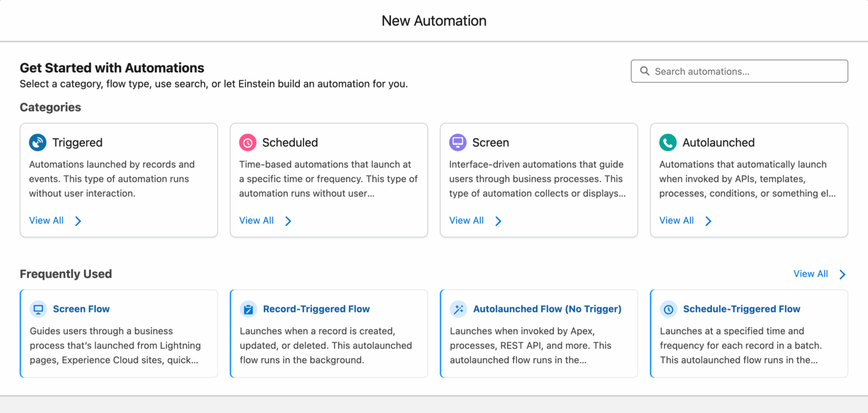The width and height of the screenshot is (868, 413).
Task: Click the green Autolaunched phone icon
Action: click(x=668, y=142)
